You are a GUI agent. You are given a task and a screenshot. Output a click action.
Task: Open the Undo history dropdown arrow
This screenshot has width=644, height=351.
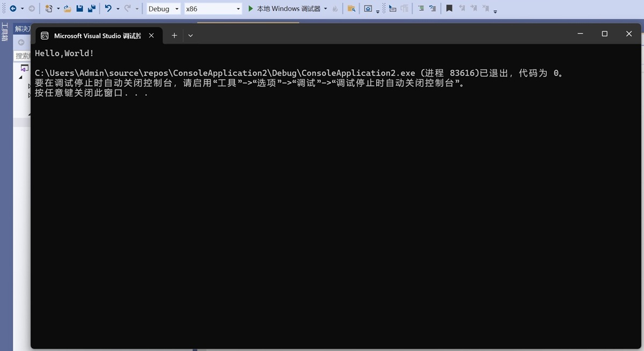118,9
